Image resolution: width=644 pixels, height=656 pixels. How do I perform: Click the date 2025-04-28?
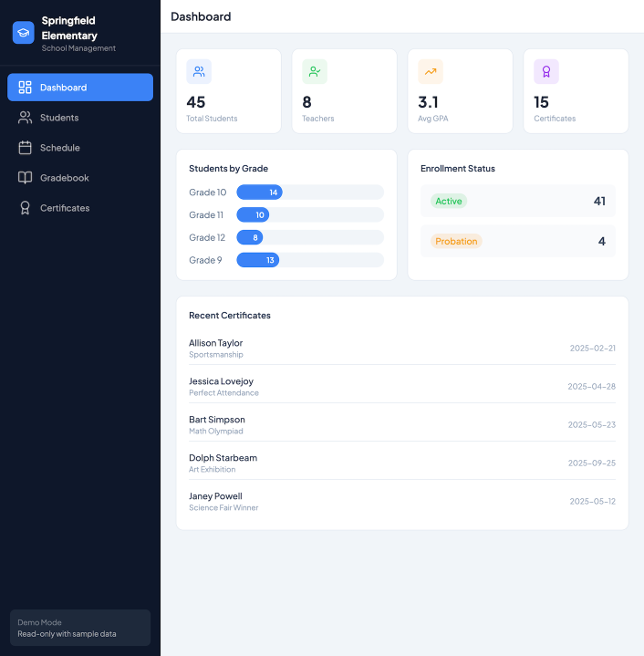coord(592,387)
